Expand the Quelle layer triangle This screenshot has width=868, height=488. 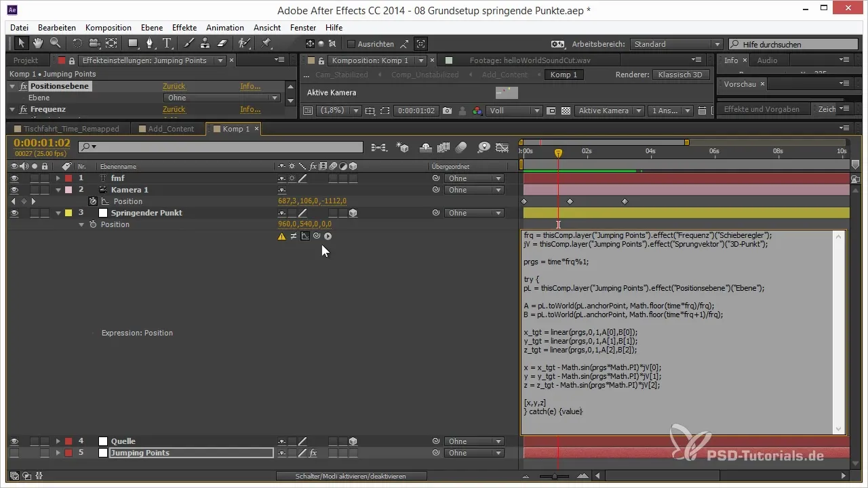pos(58,441)
